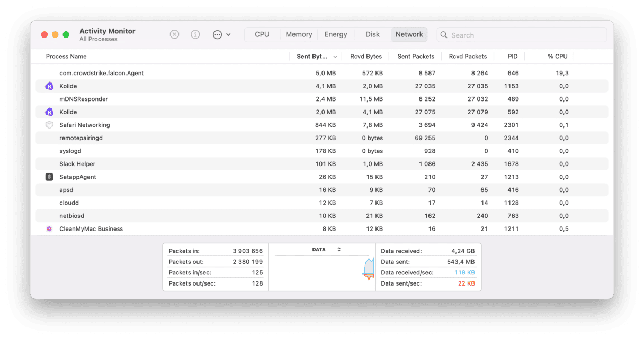
Task: Click the Packets in total 3 903 656
Action: [247, 251]
